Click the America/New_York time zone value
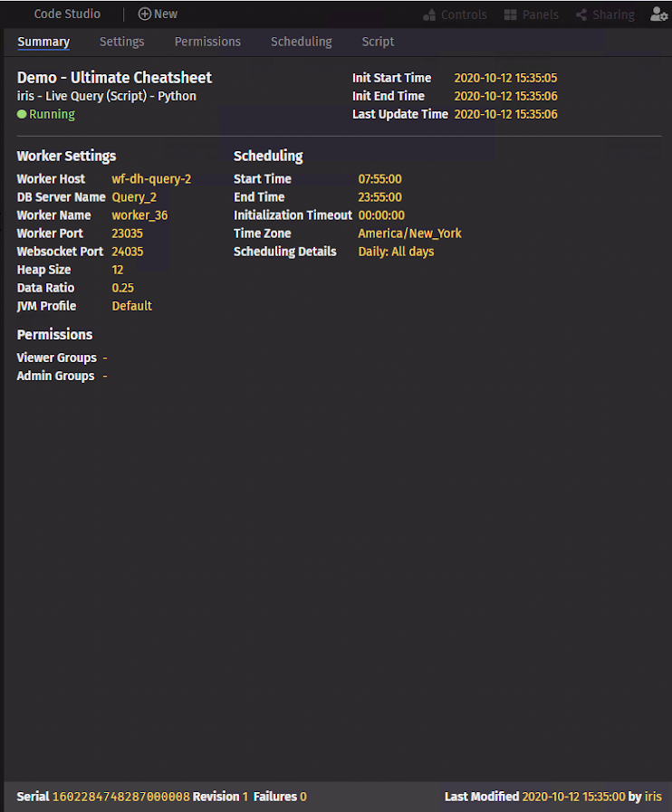 (409, 234)
